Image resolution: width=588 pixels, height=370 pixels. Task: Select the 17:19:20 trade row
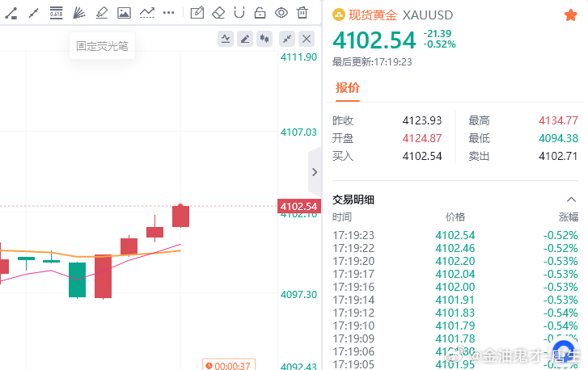point(455,261)
